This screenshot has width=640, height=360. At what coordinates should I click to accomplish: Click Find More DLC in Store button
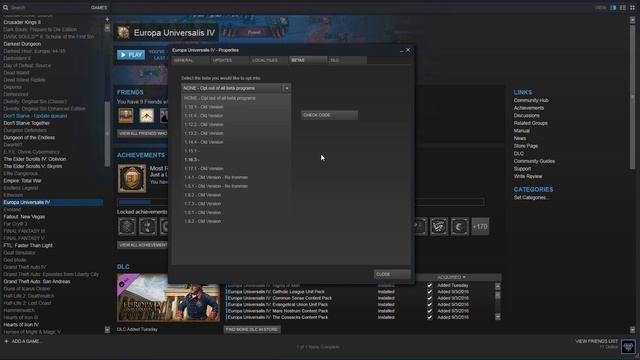(252, 329)
